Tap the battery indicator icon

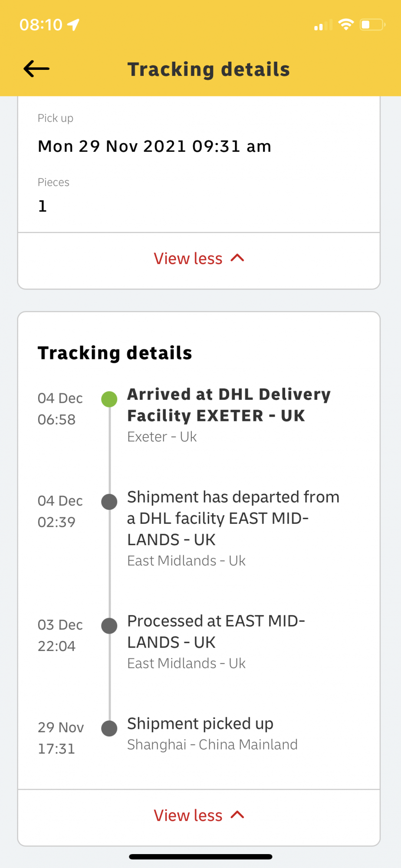pos(373,25)
